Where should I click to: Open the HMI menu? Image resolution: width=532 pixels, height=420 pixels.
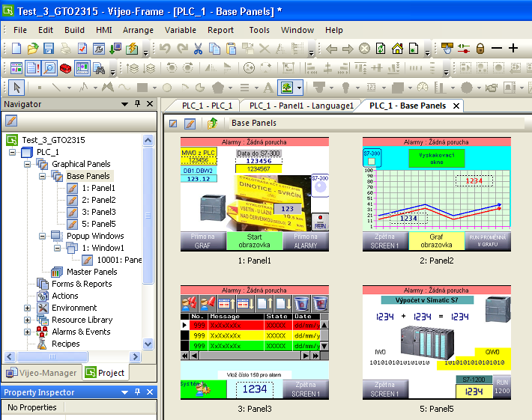(104, 30)
